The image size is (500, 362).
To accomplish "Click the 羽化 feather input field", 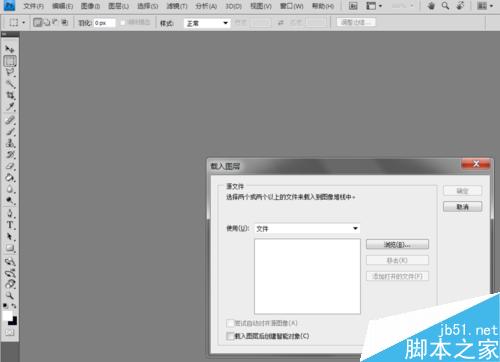I will [104, 23].
